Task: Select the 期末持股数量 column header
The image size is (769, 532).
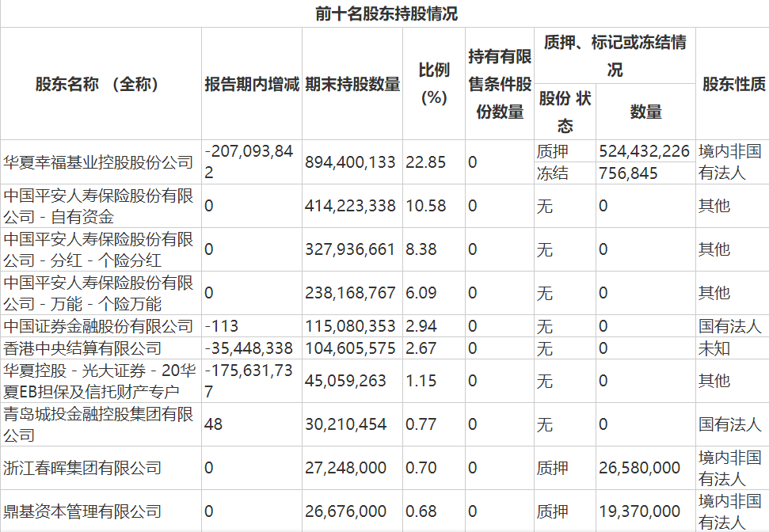Action: [x=352, y=84]
